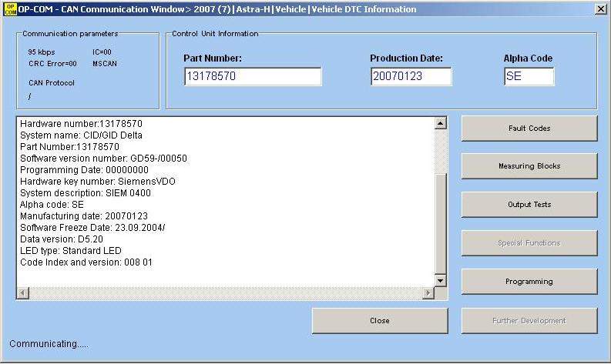Click the Part Number field
The height and width of the screenshot is (364, 611).
coord(253,76)
